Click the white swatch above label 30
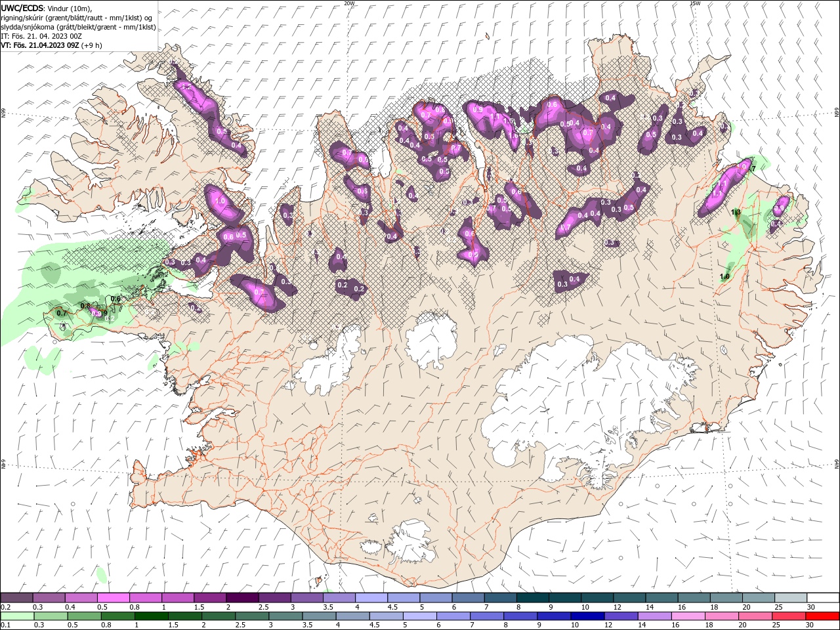The image size is (840, 630). pos(823,598)
